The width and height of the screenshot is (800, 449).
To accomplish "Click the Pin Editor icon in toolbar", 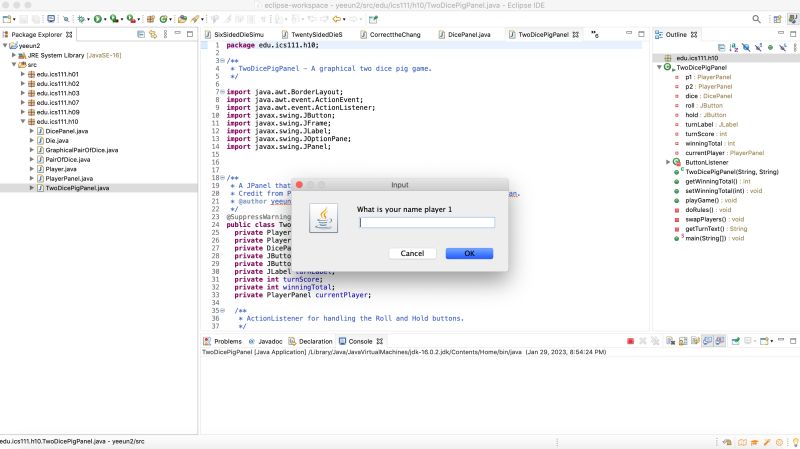I will pyautogui.click(x=373, y=19).
